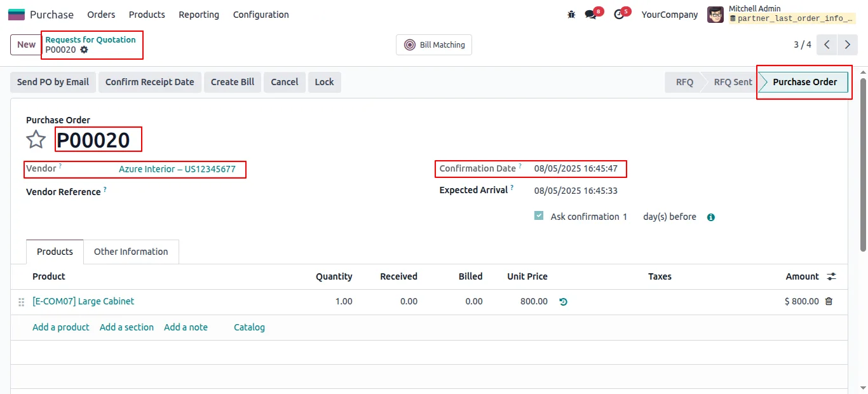868x394 pixels.
Task: Click Add a note link
Action: pyautogui.click(x=186, y=327)
